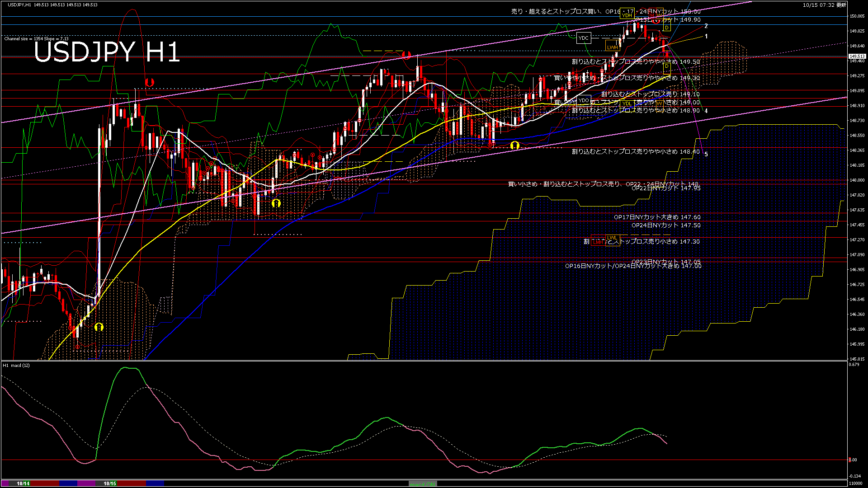Toggle the macd ON switch
Image resolution: width=868 pixels, height=488 pixels.
tap(423, 483)
